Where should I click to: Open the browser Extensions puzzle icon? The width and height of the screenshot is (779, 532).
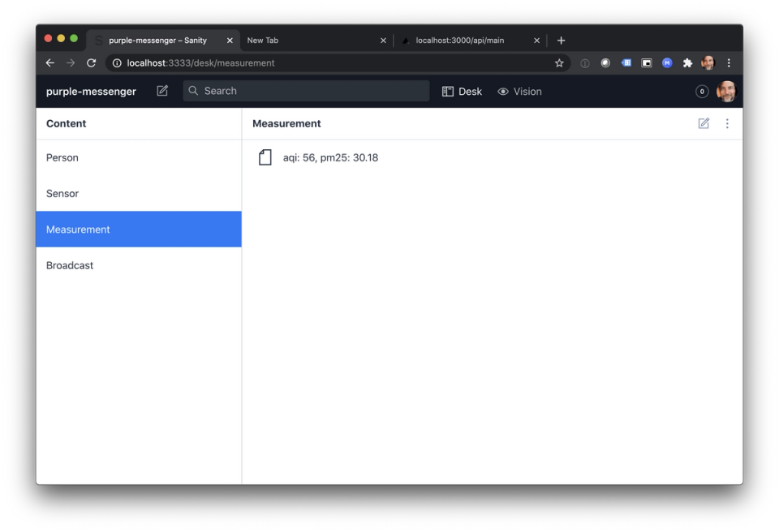click(x=687, y=63)
